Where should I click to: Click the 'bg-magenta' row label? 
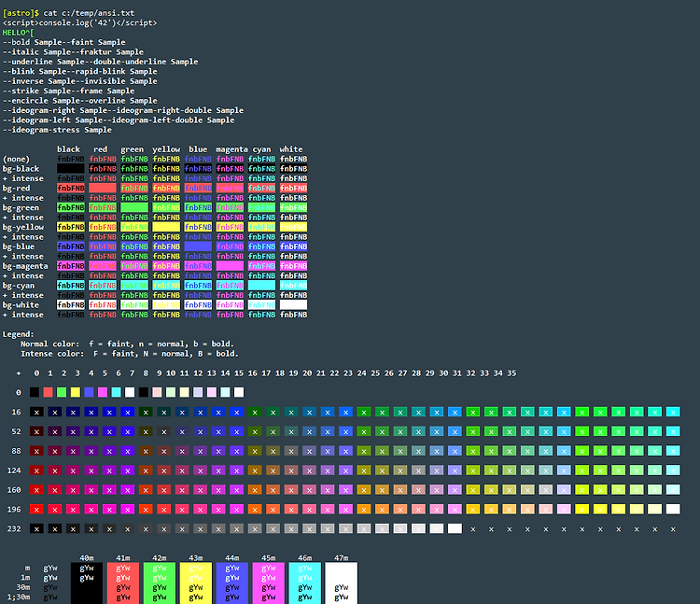25,266
